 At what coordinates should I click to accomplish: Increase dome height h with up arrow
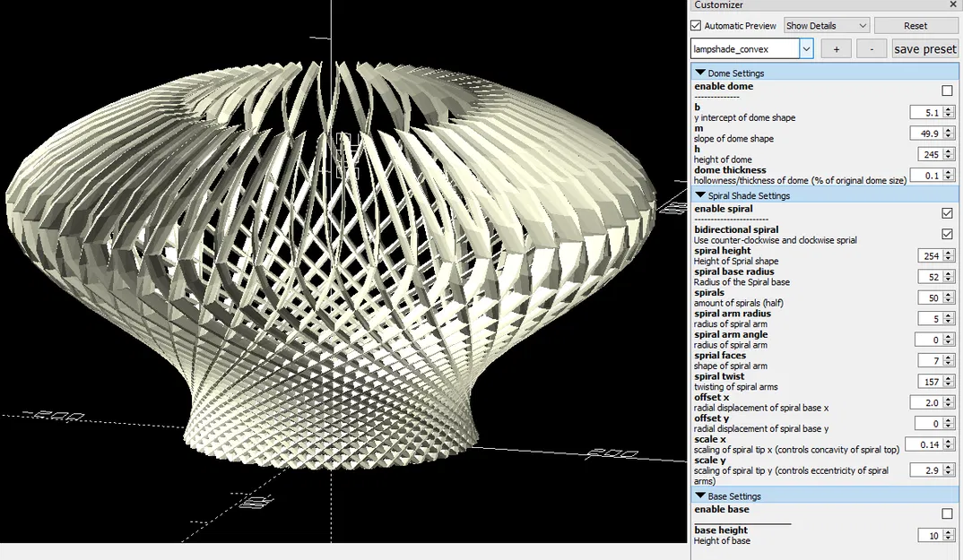(946, 151)
